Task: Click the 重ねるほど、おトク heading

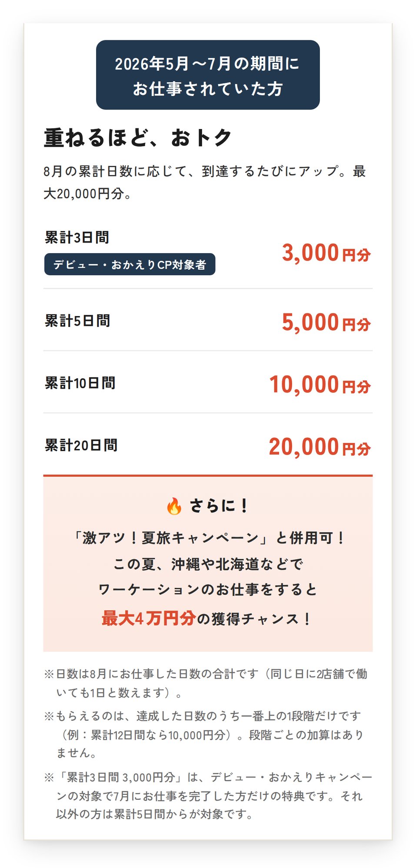Action: (x=138, y=138)
